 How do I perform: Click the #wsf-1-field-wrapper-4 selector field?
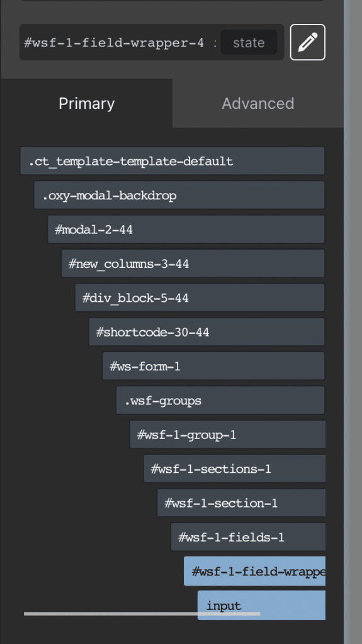pyautogui.click(x=114, y=42)
